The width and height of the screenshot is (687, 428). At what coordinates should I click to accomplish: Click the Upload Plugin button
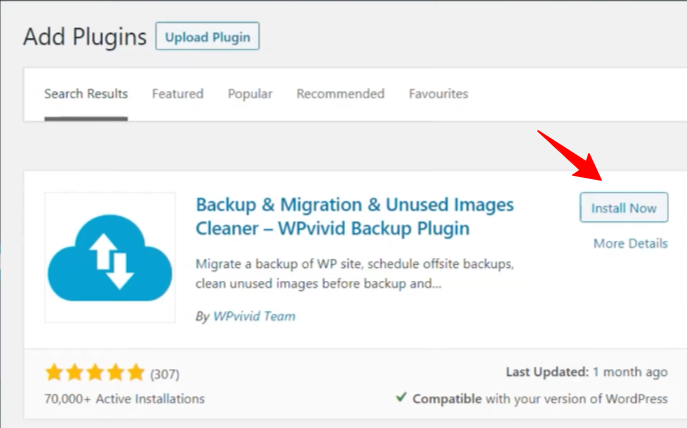(x=207, y=38)
